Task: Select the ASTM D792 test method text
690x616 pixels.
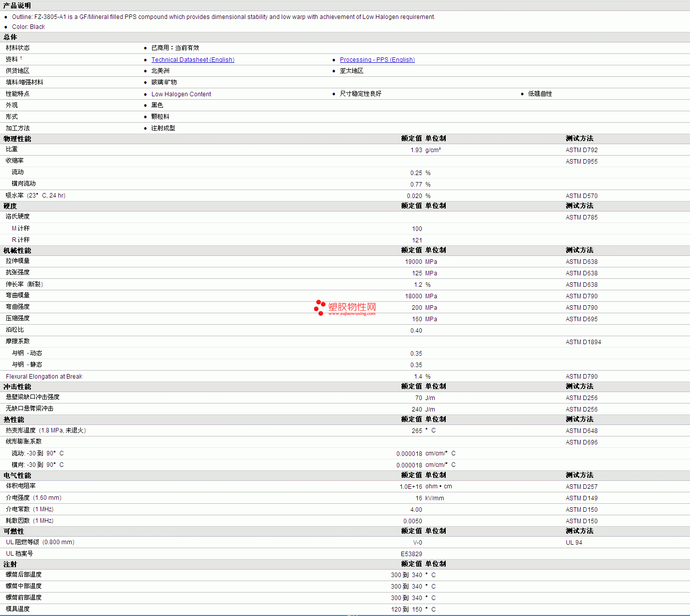Action: pyautogui.click(x=581, y=150)
